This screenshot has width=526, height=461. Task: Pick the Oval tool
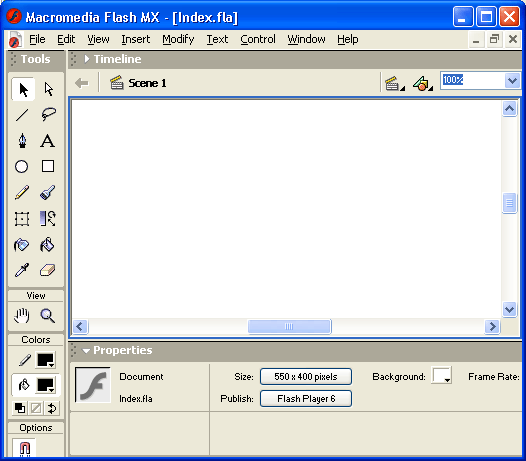pos(21,166)
